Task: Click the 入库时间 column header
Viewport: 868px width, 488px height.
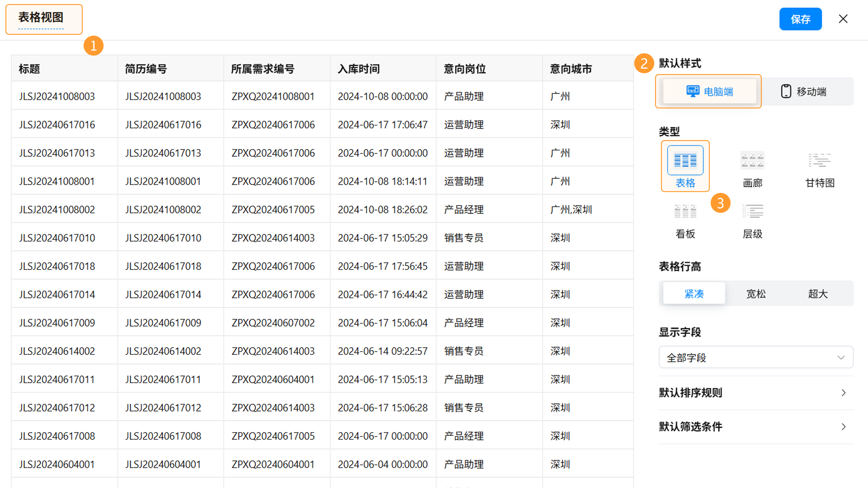Action: 359,69
